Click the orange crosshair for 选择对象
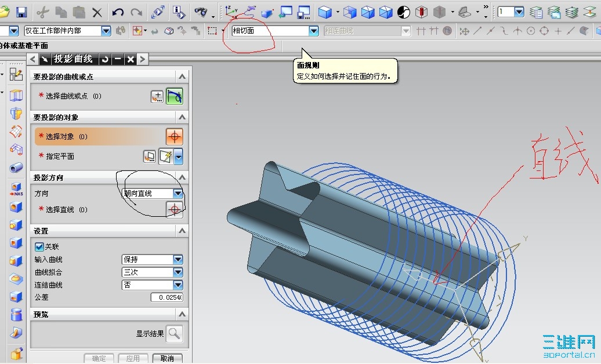Screen dimensions: 601x364 point(175,136)
